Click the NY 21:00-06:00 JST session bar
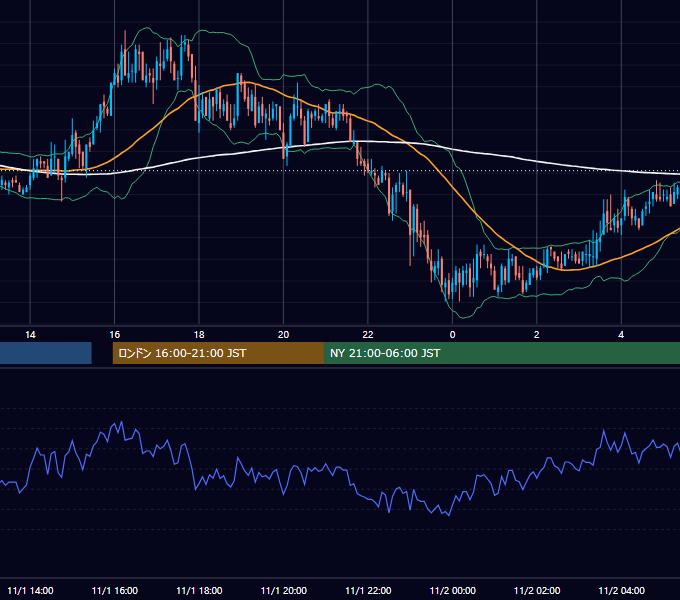This screenshot has width=680, height=600. click(502, 353)
